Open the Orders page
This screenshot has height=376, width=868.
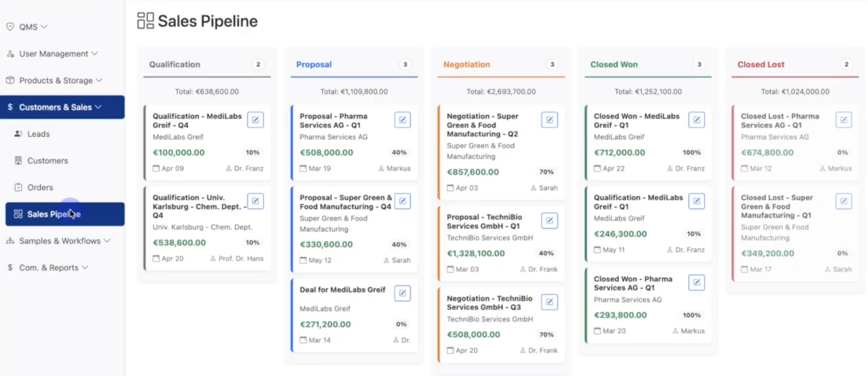pyautogui.click(x=40, y=188)
